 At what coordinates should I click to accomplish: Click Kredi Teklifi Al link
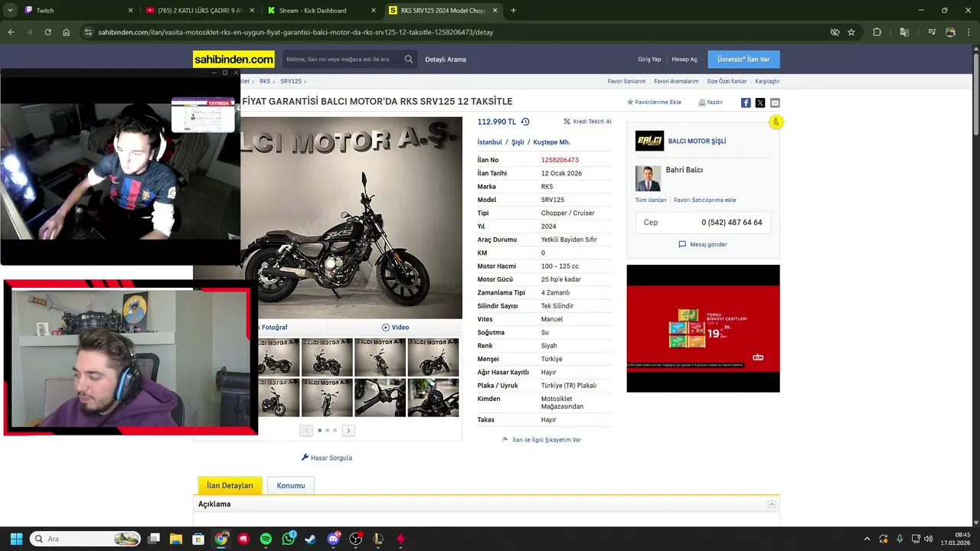pos(587,122)
